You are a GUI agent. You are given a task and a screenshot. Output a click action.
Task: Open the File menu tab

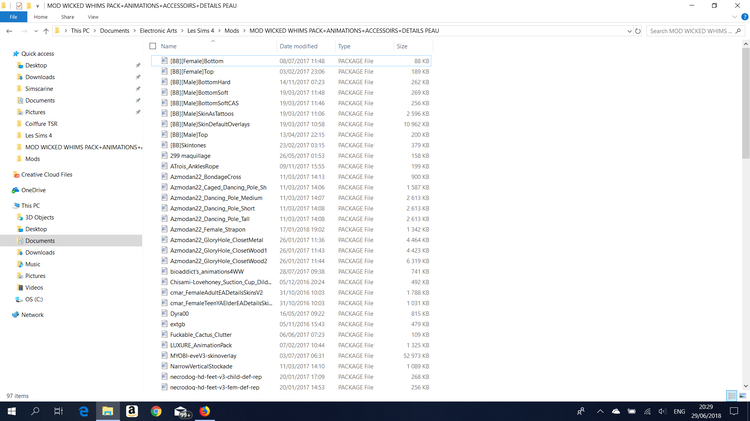pos(13,17)
